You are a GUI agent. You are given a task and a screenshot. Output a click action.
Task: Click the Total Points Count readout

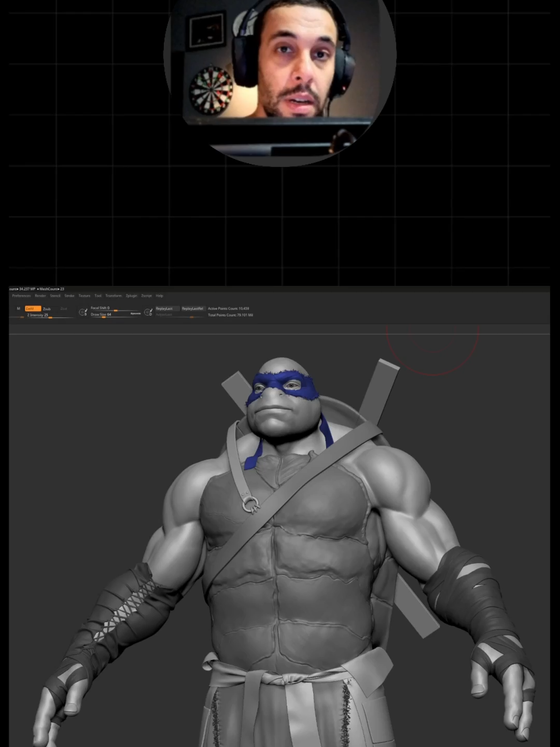pyautogui.click(x=231, y=315)
